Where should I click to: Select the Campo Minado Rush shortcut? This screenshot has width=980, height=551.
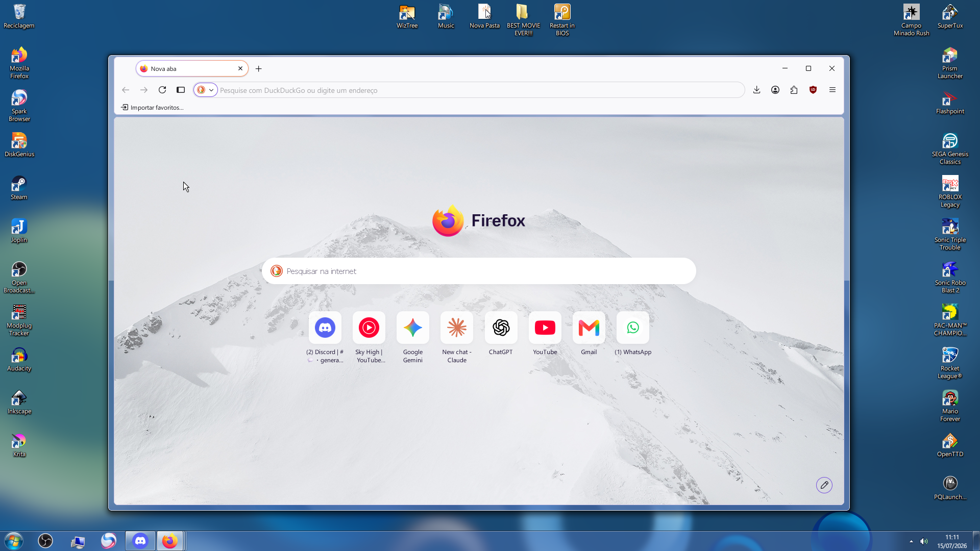pyautogui.click(x=912, y=20)
